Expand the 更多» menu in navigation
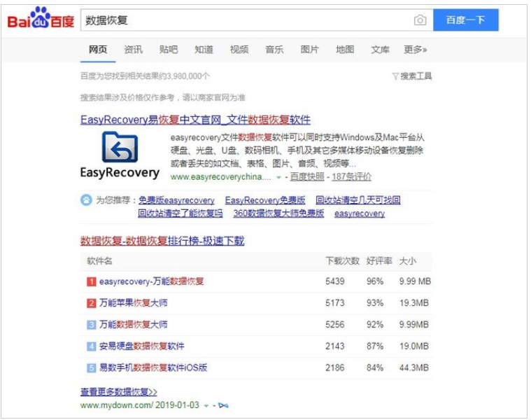531x420 pixels. [415, 50]
